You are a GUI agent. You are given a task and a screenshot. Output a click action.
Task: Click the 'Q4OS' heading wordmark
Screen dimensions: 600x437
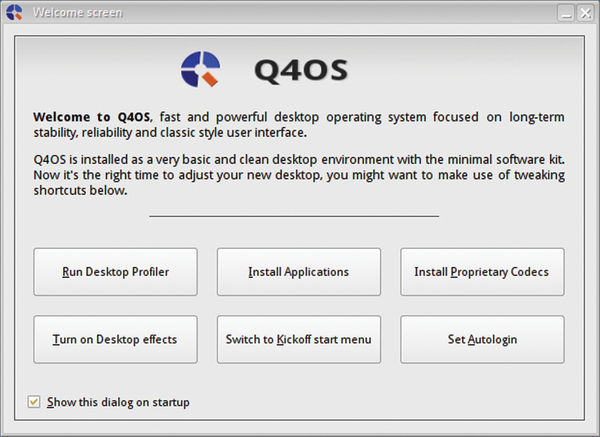click(x=301, y=70)
